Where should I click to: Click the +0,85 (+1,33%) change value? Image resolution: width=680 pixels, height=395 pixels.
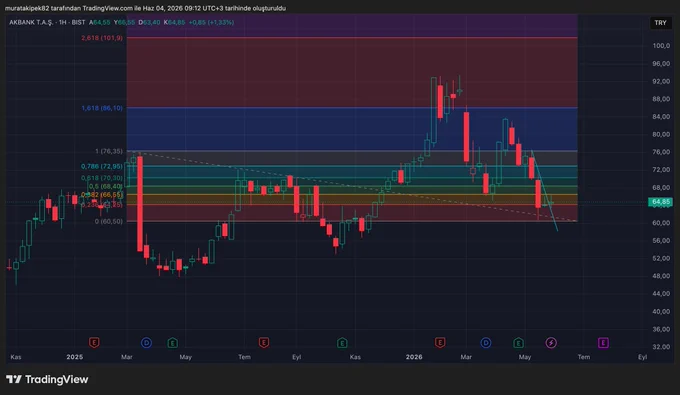coord(211,22)
